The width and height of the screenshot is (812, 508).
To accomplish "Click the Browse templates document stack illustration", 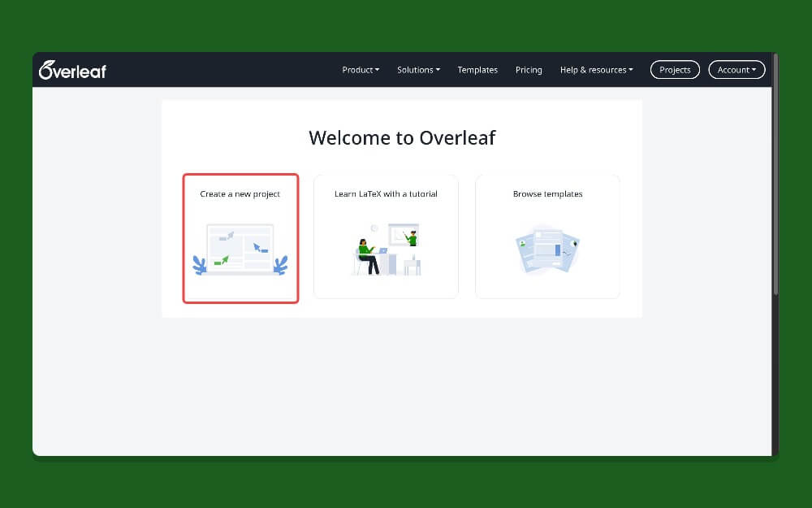I will point(547,248).
